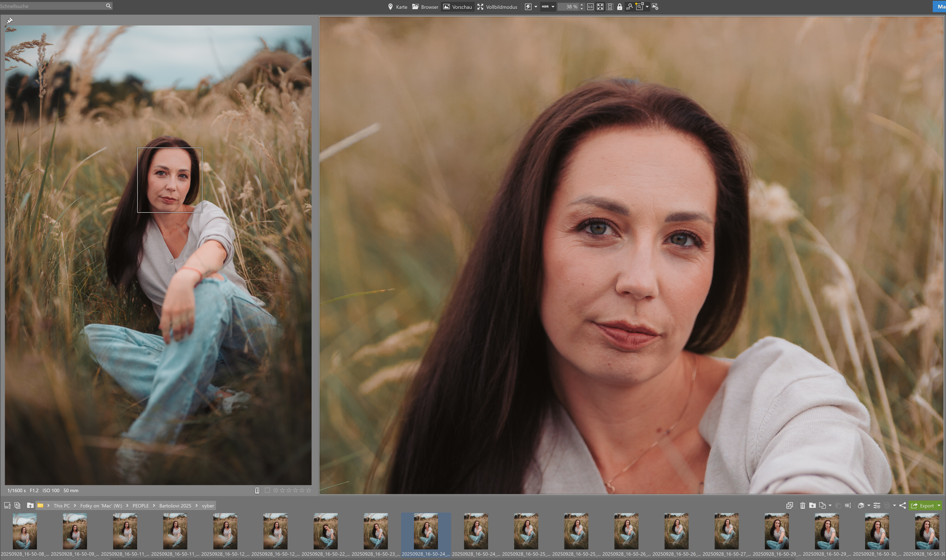The width and height of the screenshot is (946, 560).
Task: Toggle the zoom lock padlock
Action: click(x=619, y=6)
